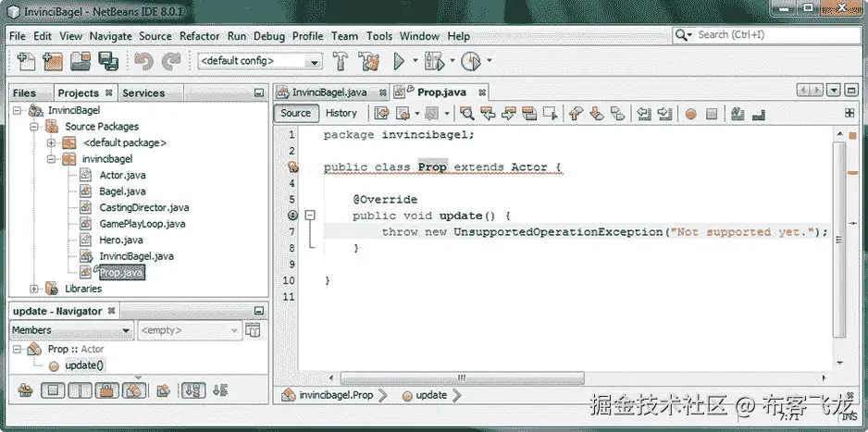
Task: Open the Debug Project dropdown arrow
Action: tap(453, 60)
